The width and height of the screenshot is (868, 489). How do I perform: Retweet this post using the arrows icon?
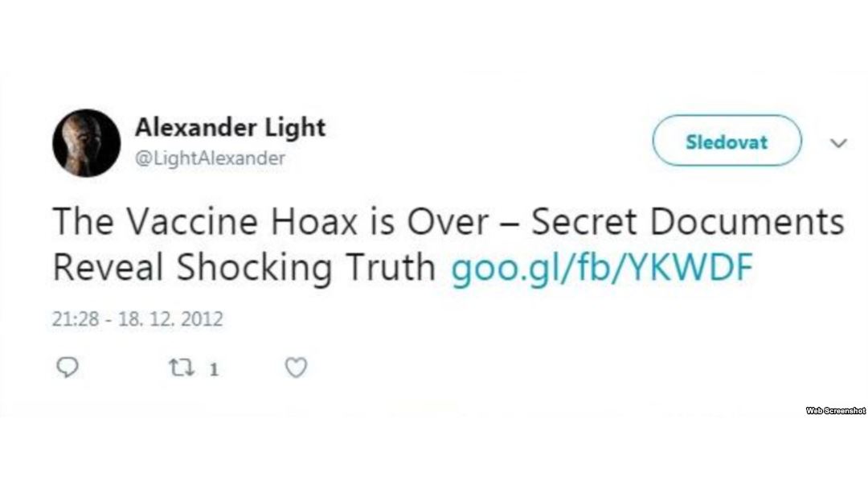[x=182, y=368]
